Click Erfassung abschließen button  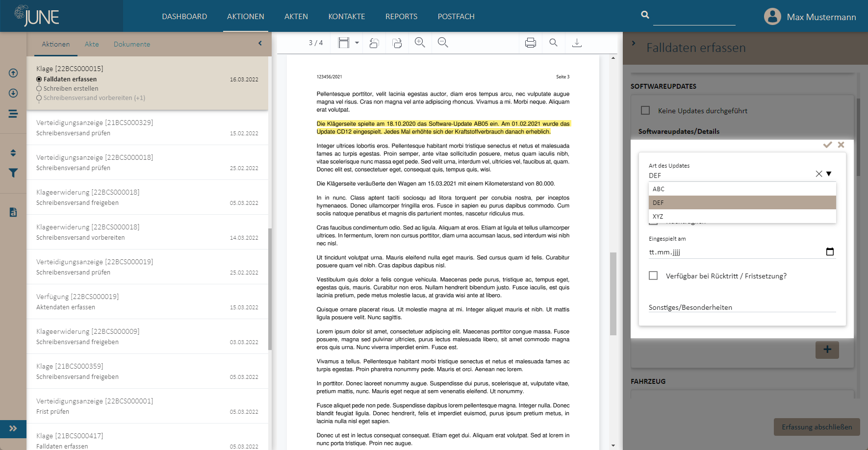[x=817, y=427]
